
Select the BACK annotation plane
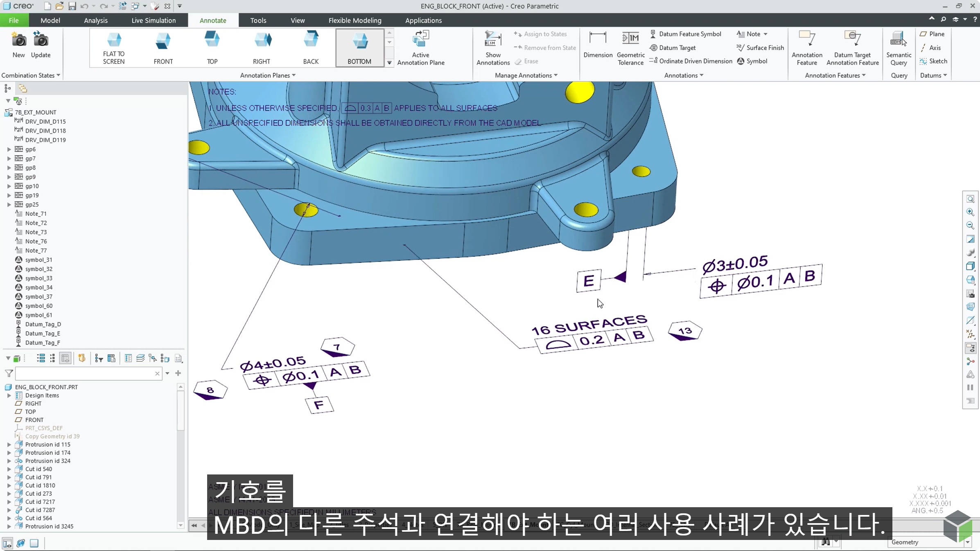pos(311,48)
